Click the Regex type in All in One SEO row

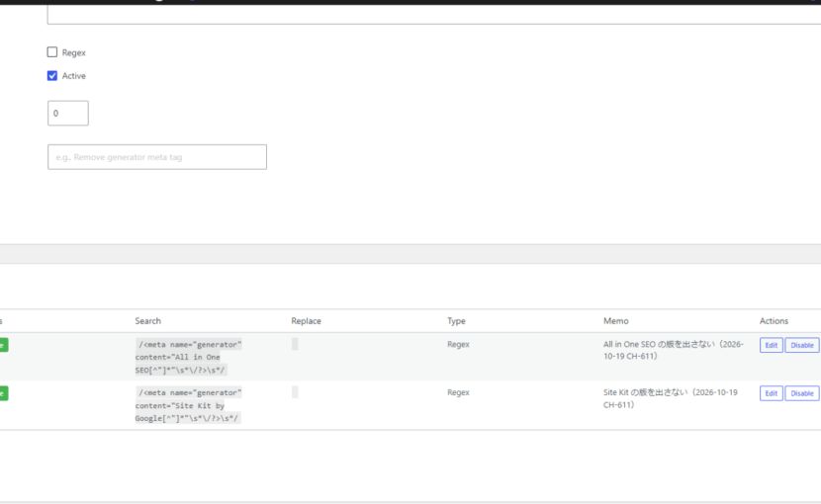[x=458, y=344]
